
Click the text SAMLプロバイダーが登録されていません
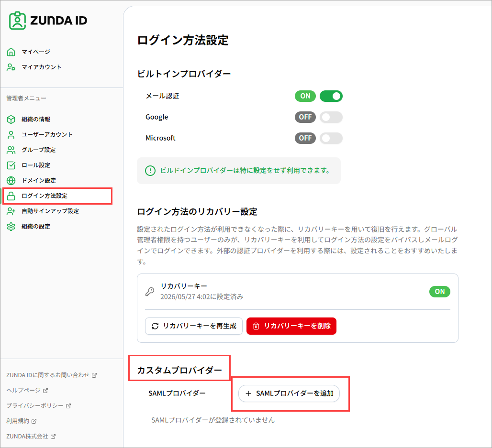[213, 420]
